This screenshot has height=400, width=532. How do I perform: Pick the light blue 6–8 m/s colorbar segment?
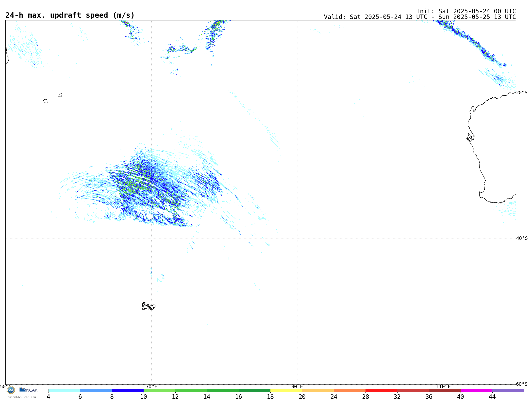coord(96,391)
